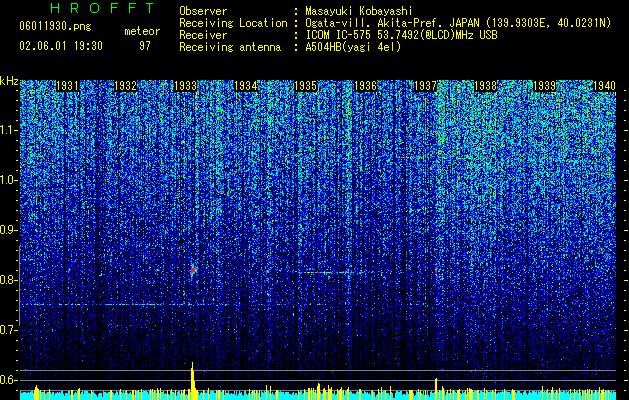Click the 1939 time marker
629x400 pixels.
click(545, 86)
